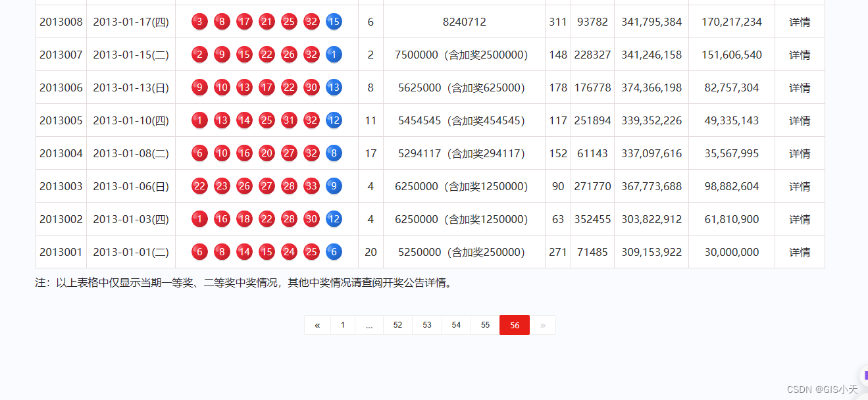
Task: Navigate to page 55
Action: click(x=485, y=325)
